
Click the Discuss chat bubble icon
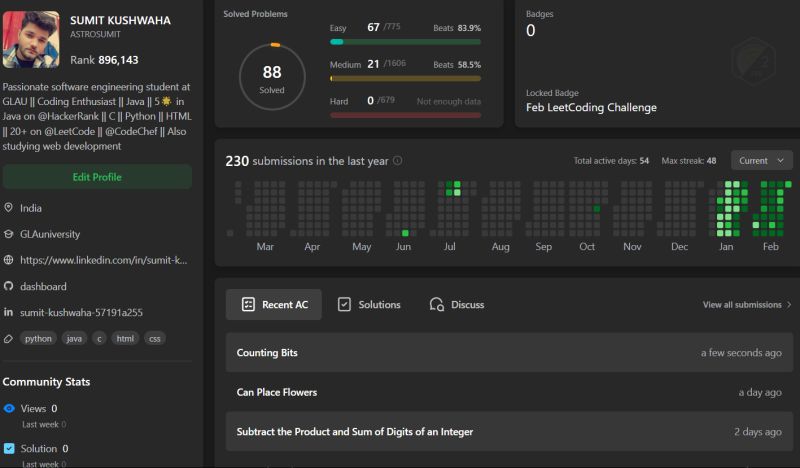[436, 304]
